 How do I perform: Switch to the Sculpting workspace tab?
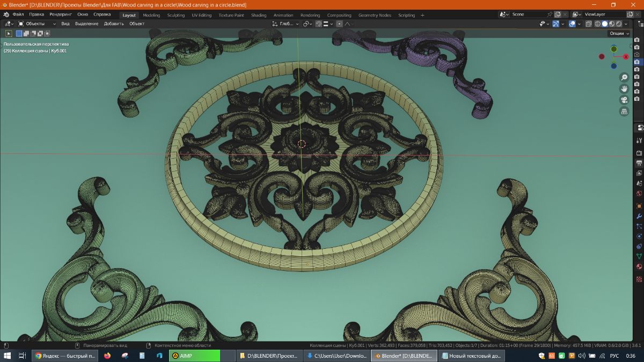[175, 15]
